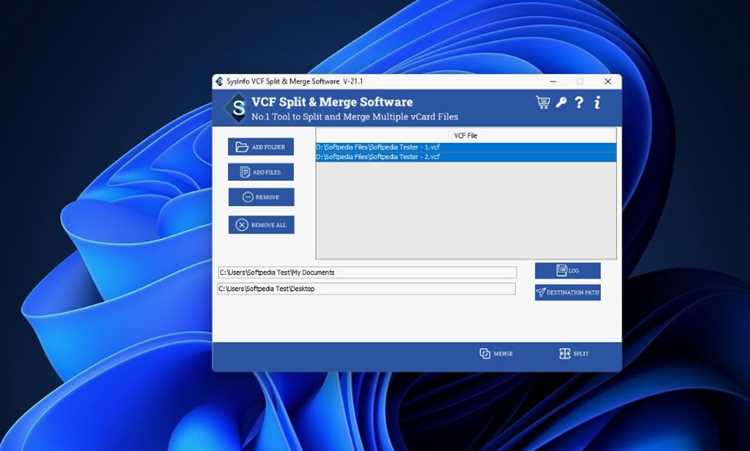Viewport: 750px width, 451px height.
Task: Minimize the VCF Split & Merge window
Action: 553,82
